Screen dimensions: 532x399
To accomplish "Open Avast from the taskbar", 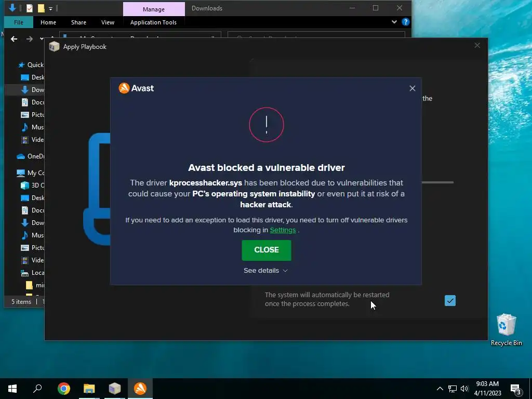I will (140, 389).
